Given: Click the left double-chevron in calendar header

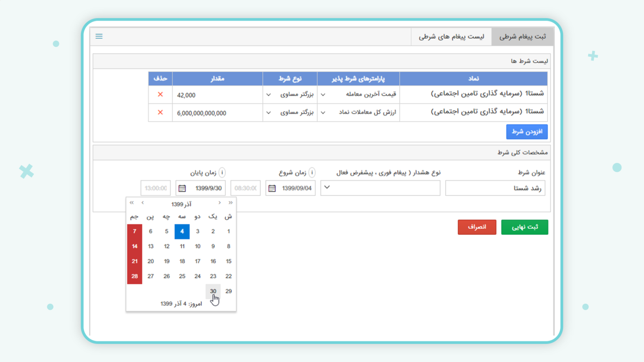Looking at the screenshot, I should (131, 203).
